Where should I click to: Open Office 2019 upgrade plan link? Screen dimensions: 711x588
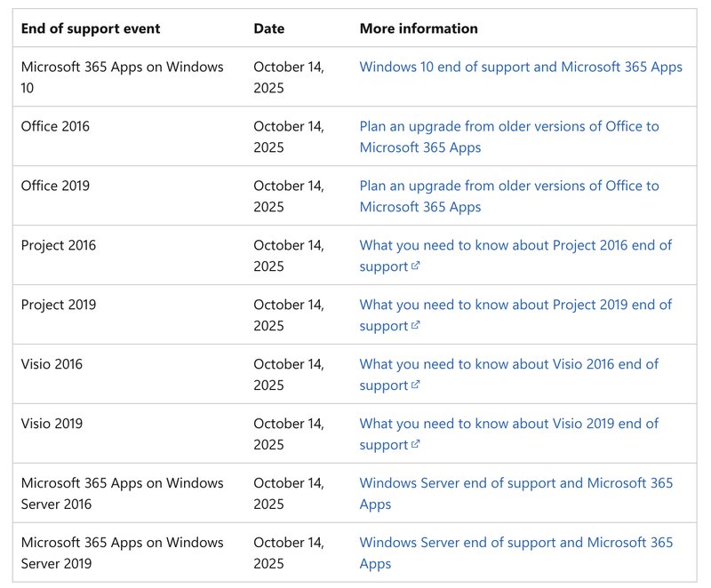coord(509,195)
